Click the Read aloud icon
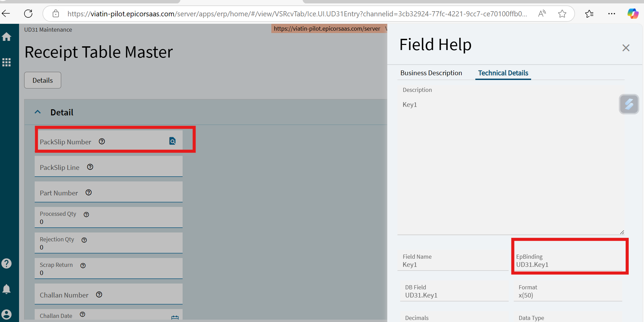The width and height of the screenshot is (644, 322). click(542, 14)
